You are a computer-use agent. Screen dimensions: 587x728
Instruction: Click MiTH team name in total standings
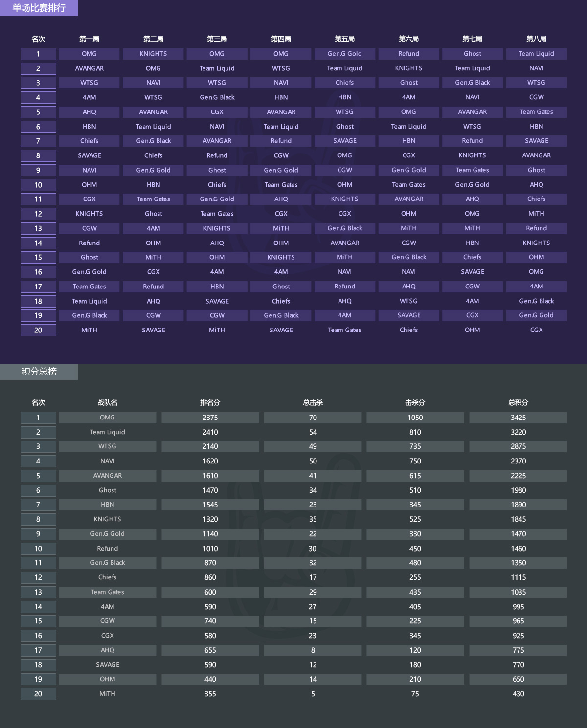coord(107,694)
